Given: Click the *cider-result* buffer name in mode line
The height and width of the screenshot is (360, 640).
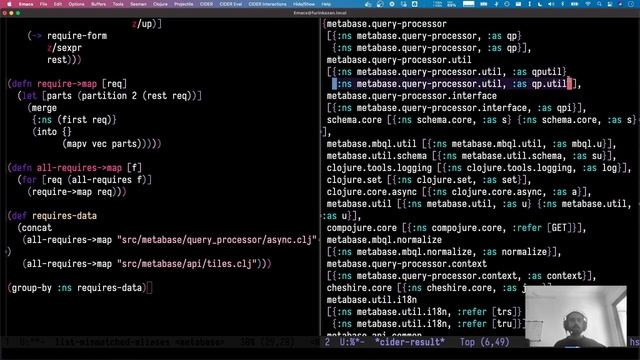Looking at the screenshot, I should tap(410, 342).
